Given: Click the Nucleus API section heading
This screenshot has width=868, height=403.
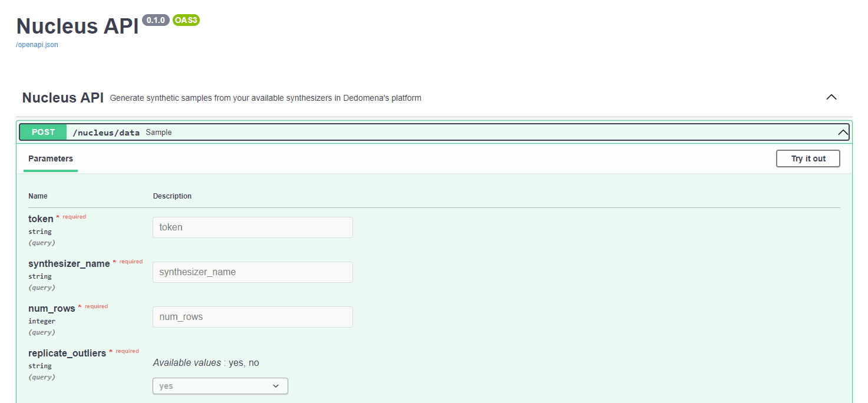Looking at the screenshot, I should pos(62,98).
